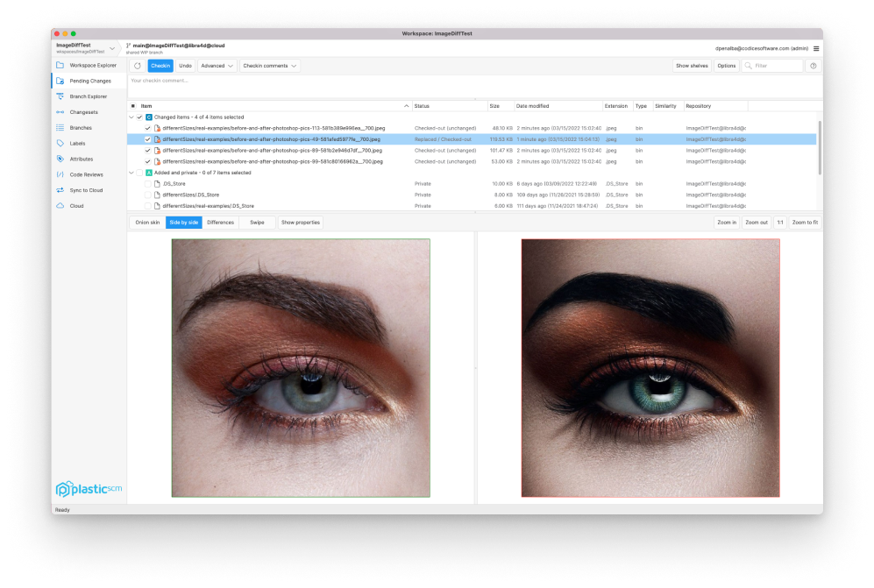Open the Options button
The image size is (874, 588).
(727, 66)
